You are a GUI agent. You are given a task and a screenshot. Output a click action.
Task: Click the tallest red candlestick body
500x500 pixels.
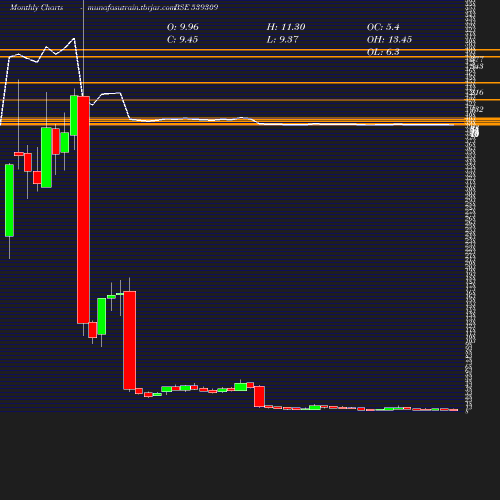83,210
